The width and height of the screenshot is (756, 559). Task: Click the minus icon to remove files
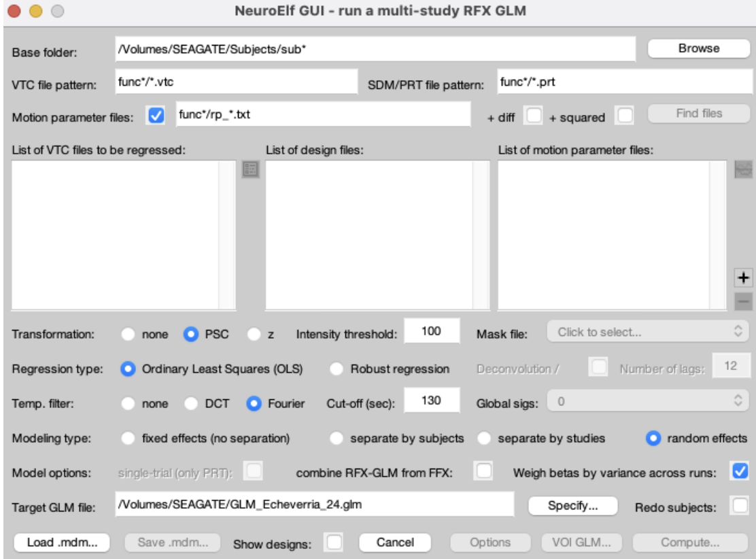tap(743, 301)
